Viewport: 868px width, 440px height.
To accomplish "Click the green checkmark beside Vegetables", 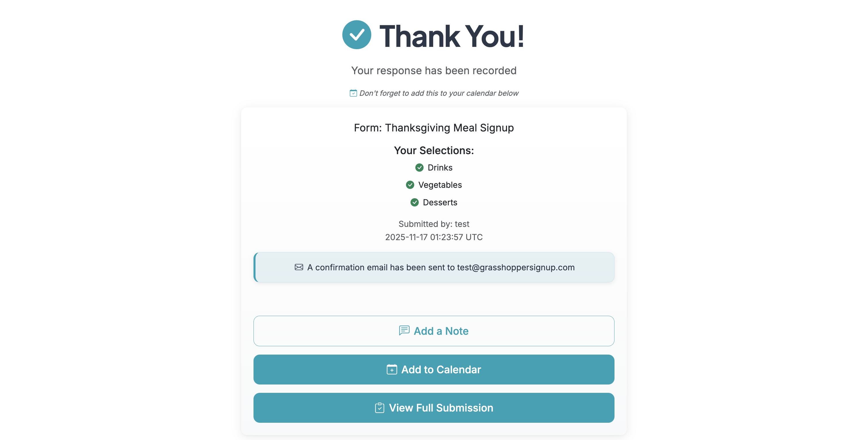I will (x=410, y=185).
